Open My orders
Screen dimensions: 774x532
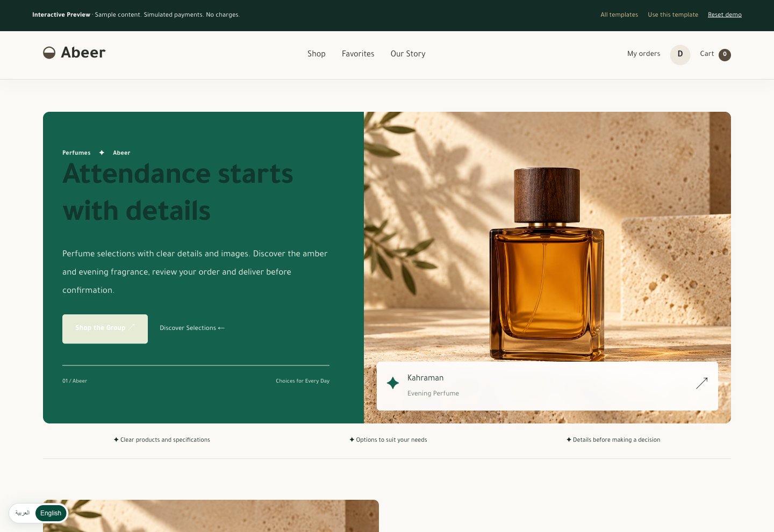coord(643,54)
